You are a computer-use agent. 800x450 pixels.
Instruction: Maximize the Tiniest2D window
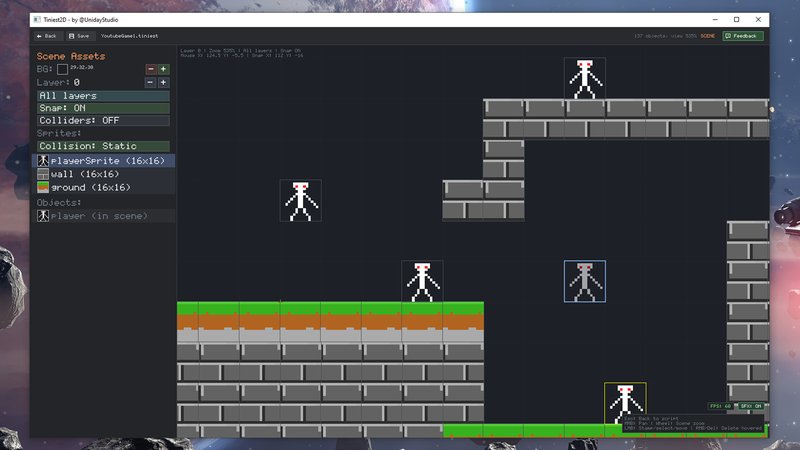click(x=736, y=19)
